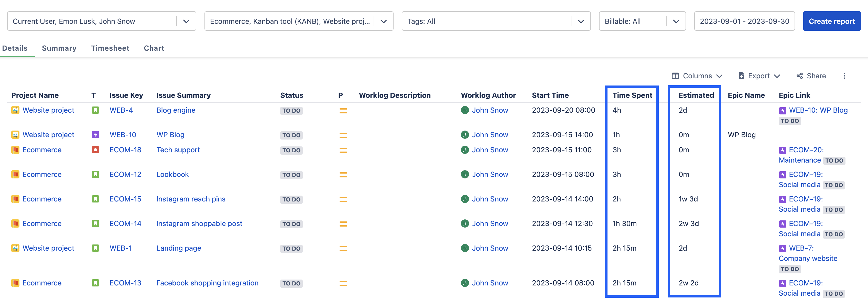The image size is (868, 299).
Task: Open issue key WEB-1
Action: point(121,248)
